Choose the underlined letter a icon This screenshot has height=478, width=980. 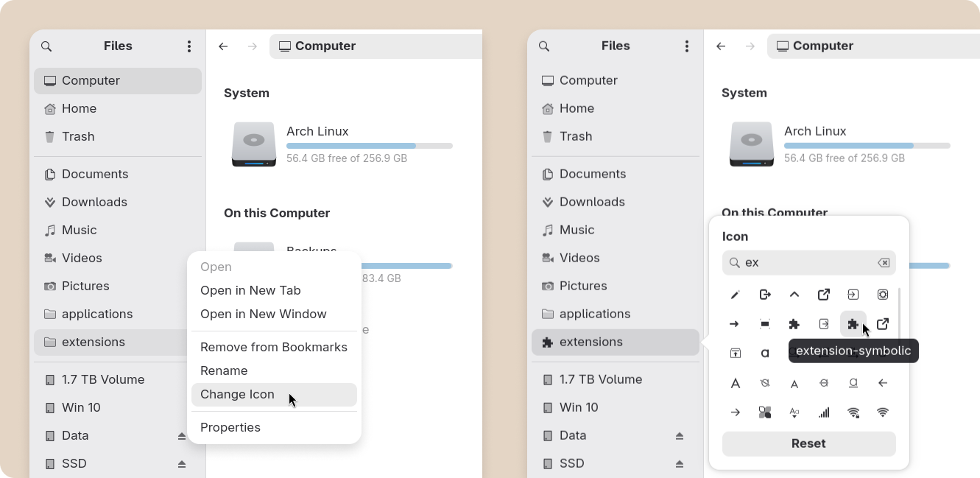tap(853, 383)
